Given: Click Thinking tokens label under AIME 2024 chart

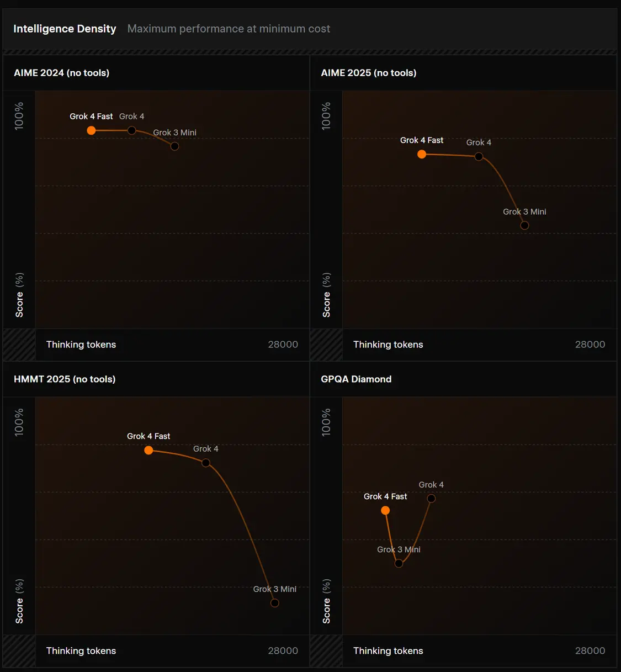Looking at the screenshot, I should (81, 345).
